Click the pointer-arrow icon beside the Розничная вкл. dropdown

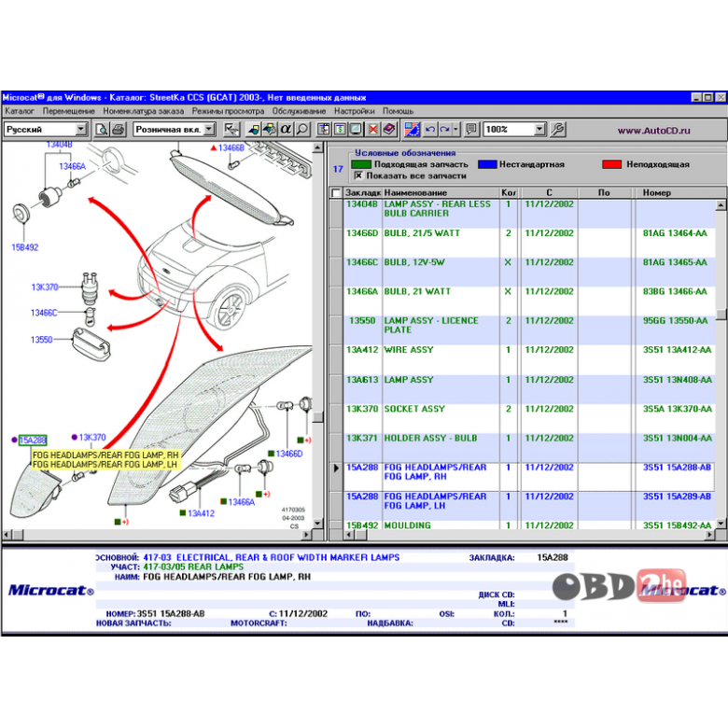[x=231, y=129]
